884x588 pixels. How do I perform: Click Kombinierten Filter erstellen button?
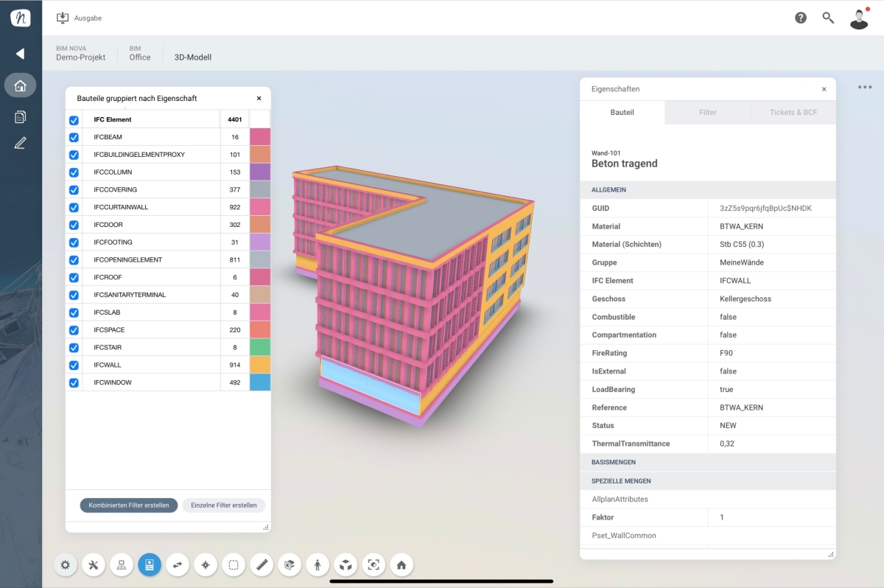click(x=129, y=505)
